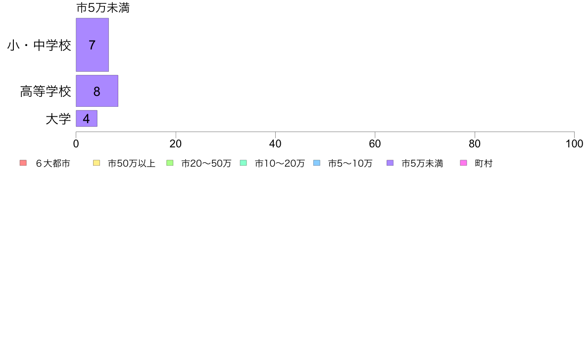Select the 小・中学校 bar showing 7
The image size is (588, 364).
click(x=92, y=45)
